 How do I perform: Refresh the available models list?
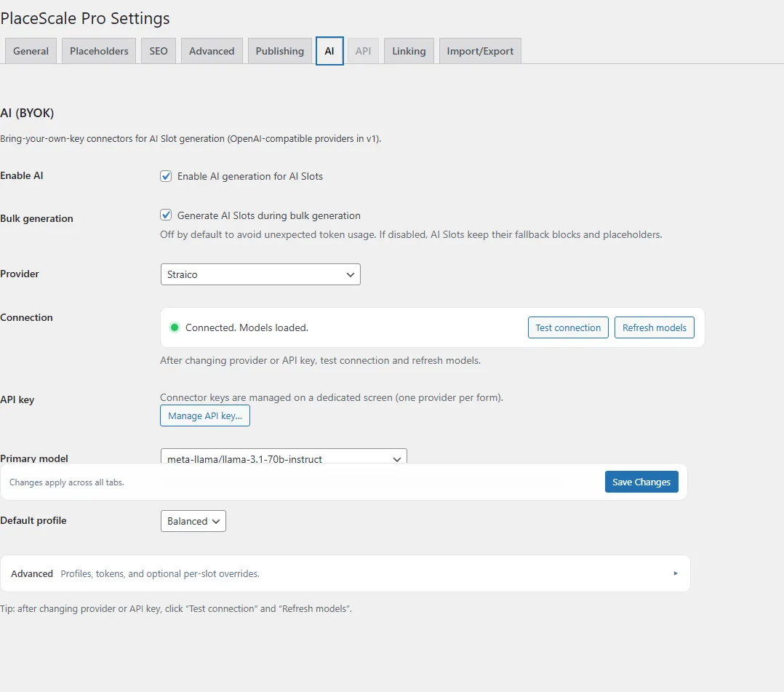(654, 327)
